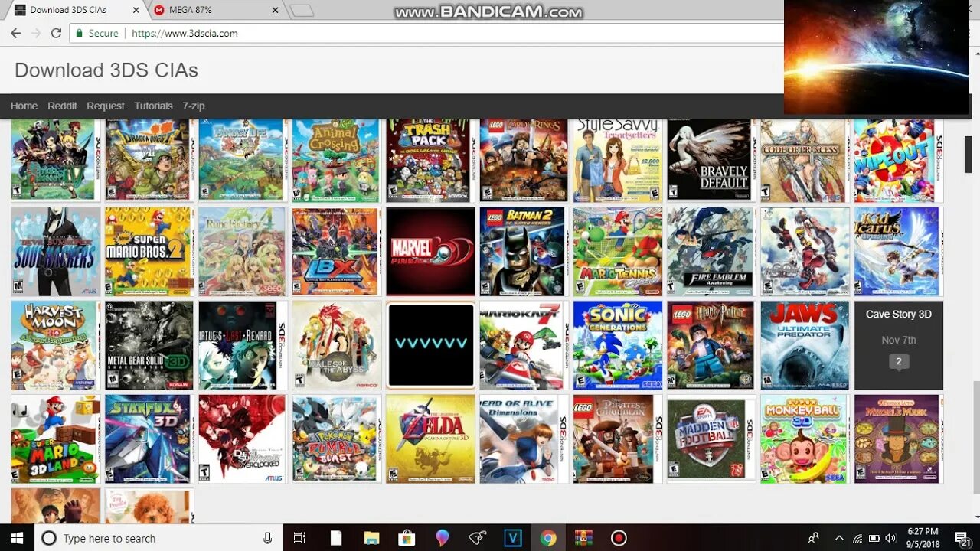980x551 pixels.
Task: Click the browser back arrow
Action: 15,33
